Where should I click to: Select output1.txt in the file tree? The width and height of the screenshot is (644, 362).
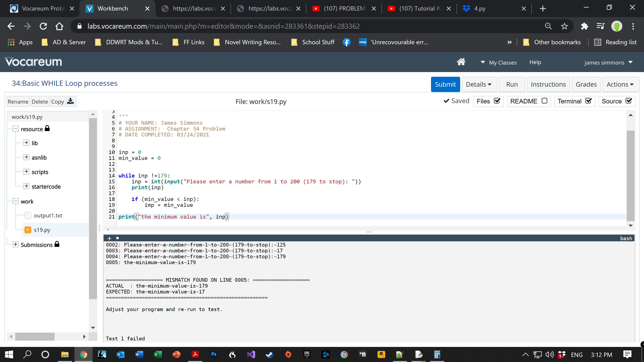click(x=48, y=215)
